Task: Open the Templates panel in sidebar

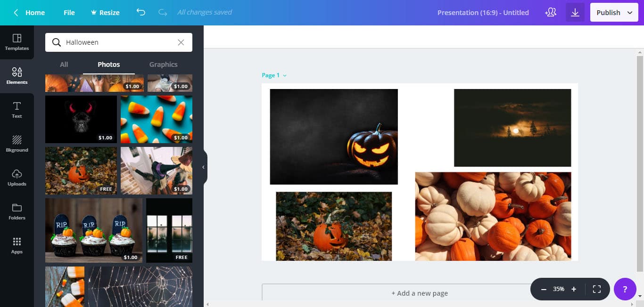Action: [x=17, y=42]
